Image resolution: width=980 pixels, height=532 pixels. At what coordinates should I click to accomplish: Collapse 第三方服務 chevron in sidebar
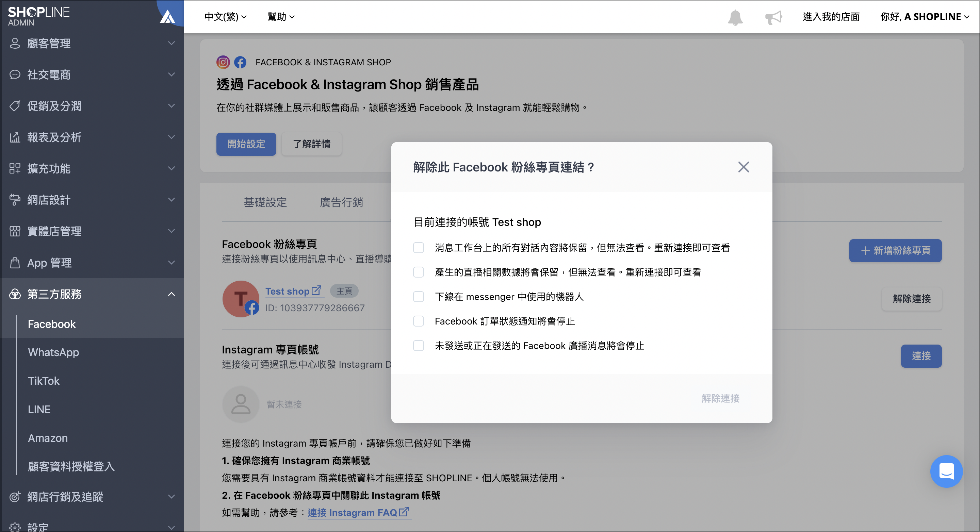click(171, 294)
